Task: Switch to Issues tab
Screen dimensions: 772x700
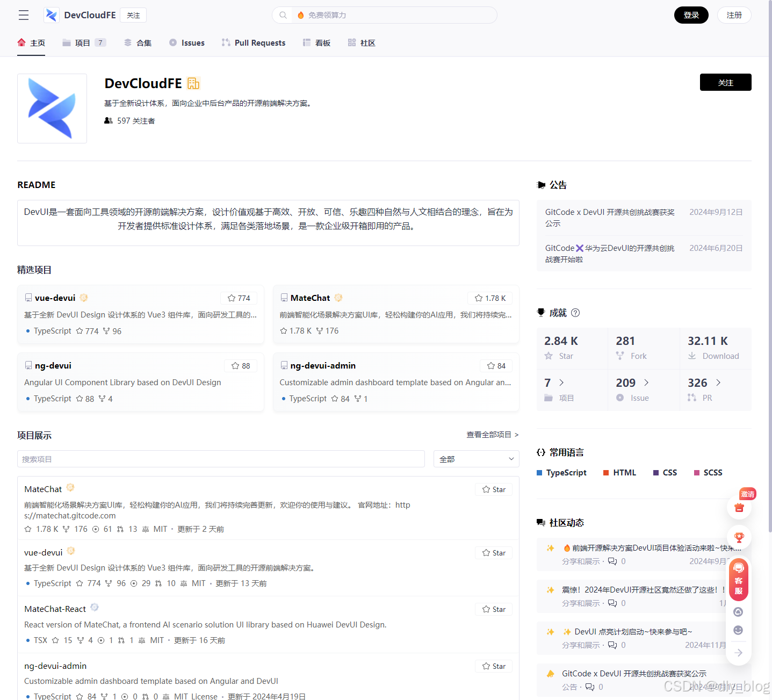Action: (187, 43)
